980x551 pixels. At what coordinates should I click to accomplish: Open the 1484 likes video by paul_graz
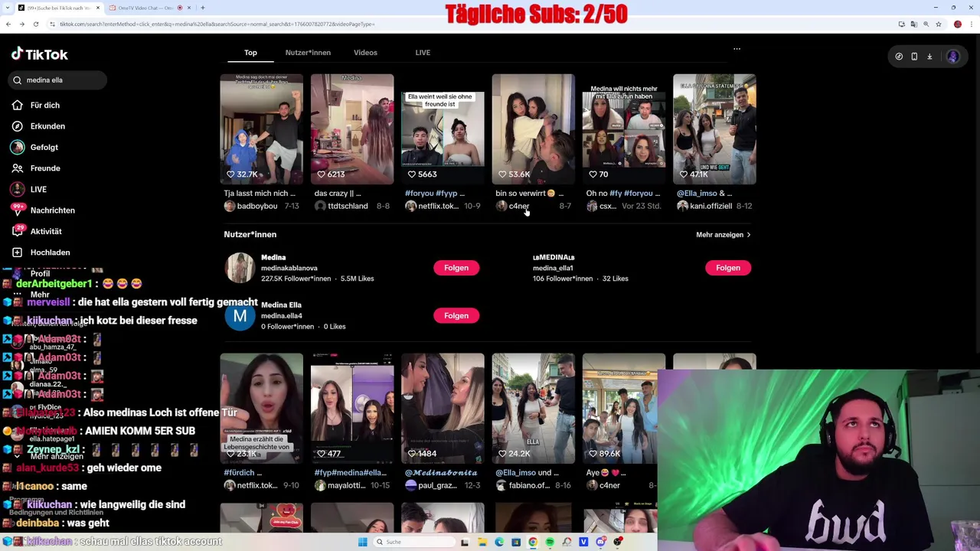point(443,408)
